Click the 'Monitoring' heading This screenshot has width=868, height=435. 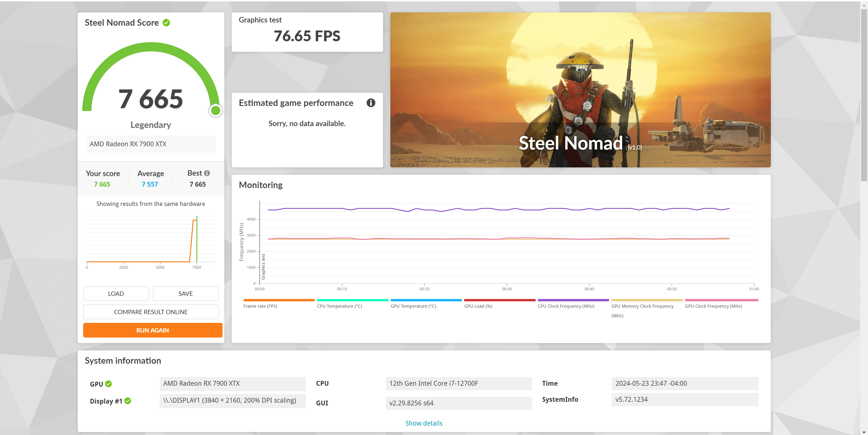(x=260, y=185)
